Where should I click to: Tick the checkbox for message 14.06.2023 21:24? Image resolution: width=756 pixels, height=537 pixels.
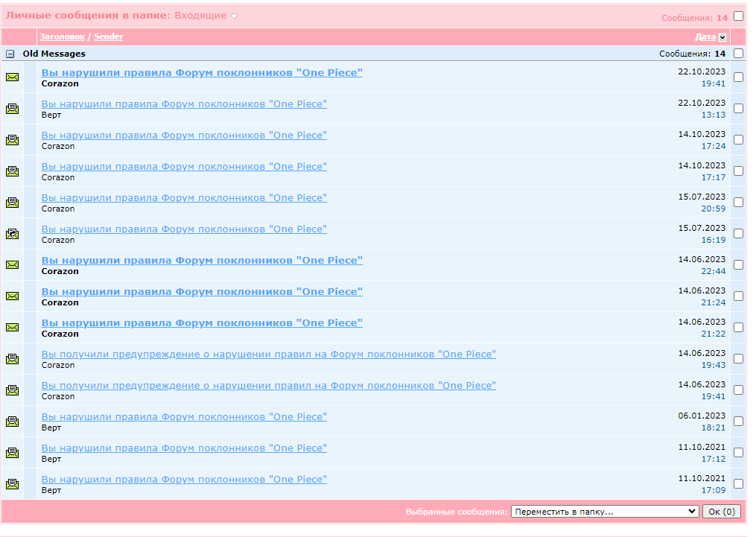738,296
